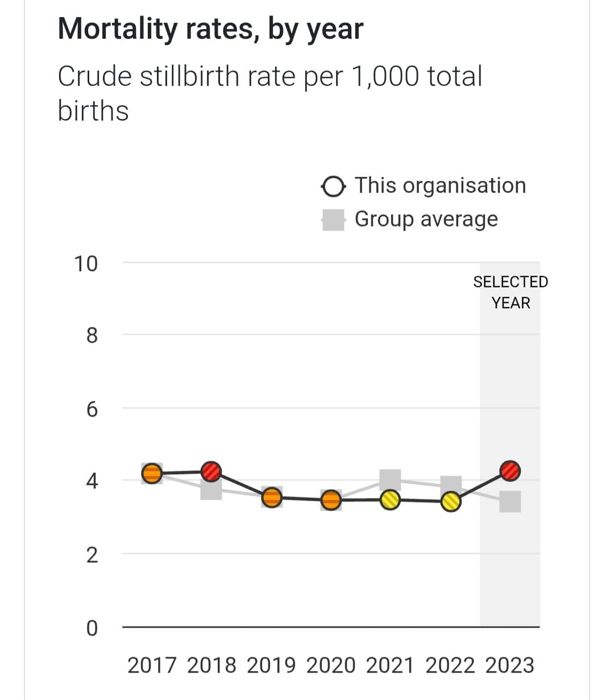Click the SELECTED YEAR highlighted label
This screenshot has width=614, height=700.
[511, 292]
